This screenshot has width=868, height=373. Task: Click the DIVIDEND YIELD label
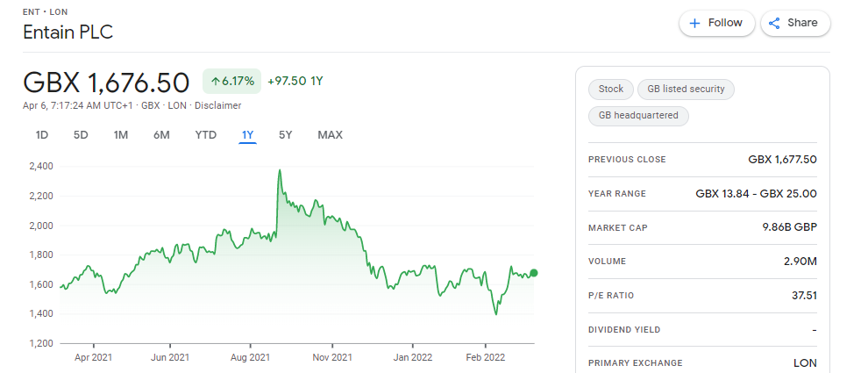624,330
